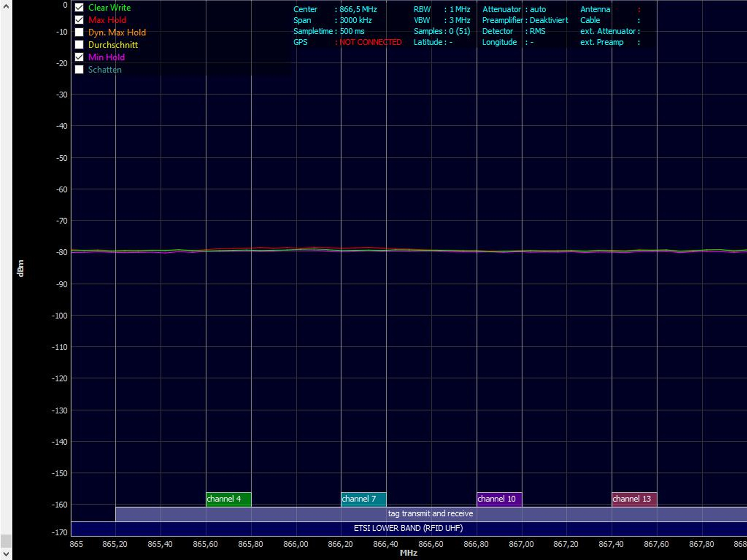Select the channel 4 band marker
Viewport: 747px width, 560px height.
[229, 499]
